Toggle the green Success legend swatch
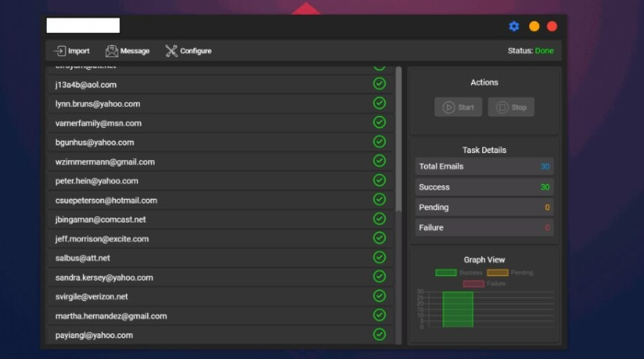The height and width of the screenshot is (359, 644). [x=446, y=272]
